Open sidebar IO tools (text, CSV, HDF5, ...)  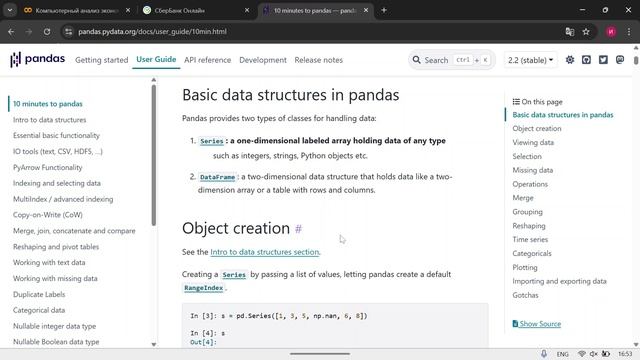coord(58,151)
